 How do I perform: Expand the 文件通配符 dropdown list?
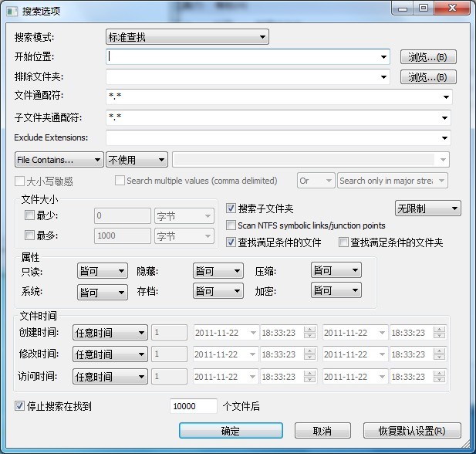[447, 97]
